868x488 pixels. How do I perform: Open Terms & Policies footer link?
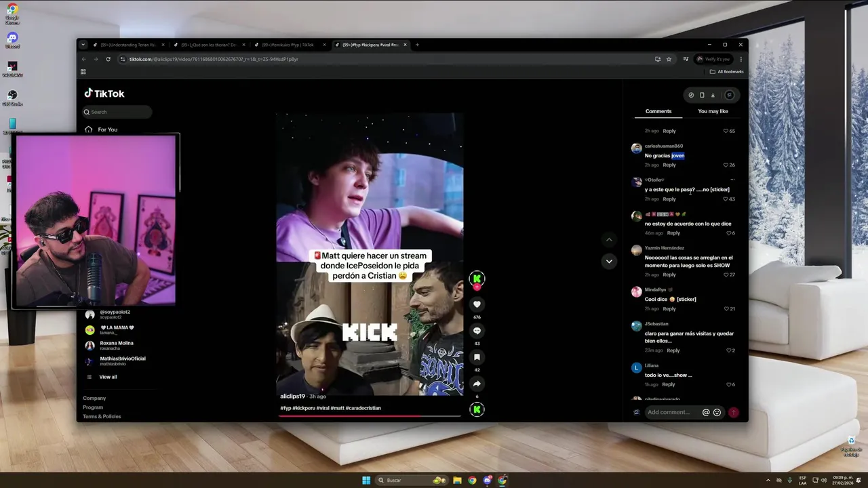102,416
